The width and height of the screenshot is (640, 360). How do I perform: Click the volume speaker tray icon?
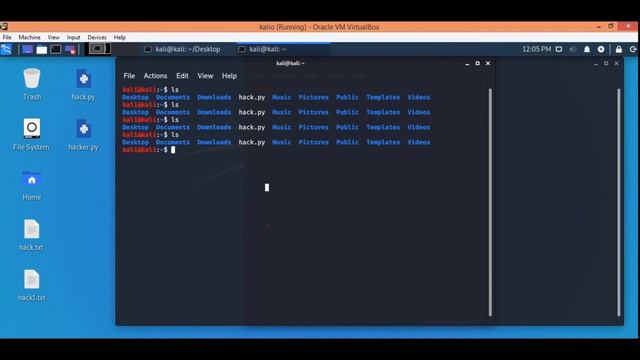[573, 49]
